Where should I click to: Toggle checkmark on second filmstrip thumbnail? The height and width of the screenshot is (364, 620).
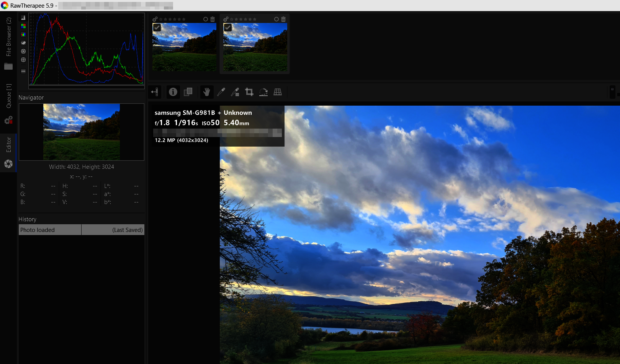(x=228, y=28)
